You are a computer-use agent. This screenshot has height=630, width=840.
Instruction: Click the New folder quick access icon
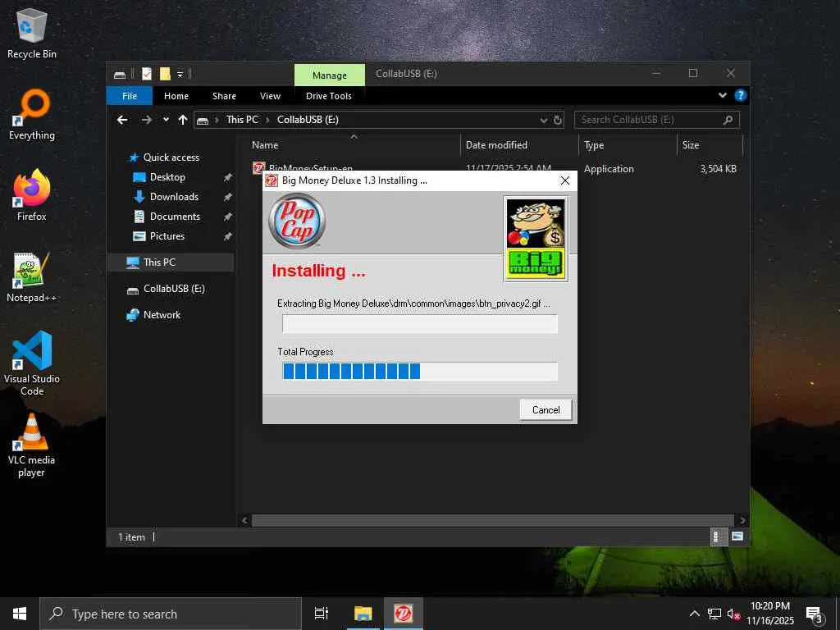[x=165, y=74]
